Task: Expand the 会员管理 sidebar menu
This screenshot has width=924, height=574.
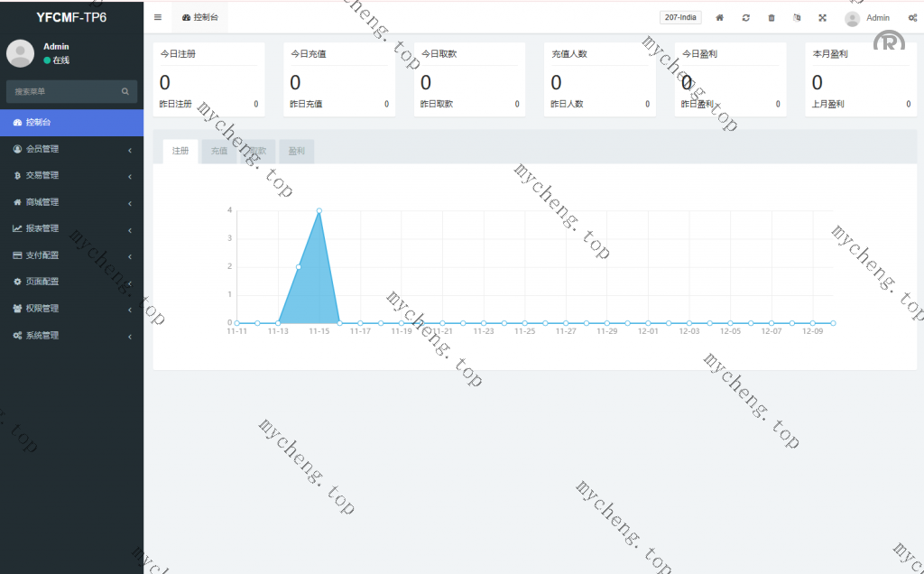Action: coord(71,149)
